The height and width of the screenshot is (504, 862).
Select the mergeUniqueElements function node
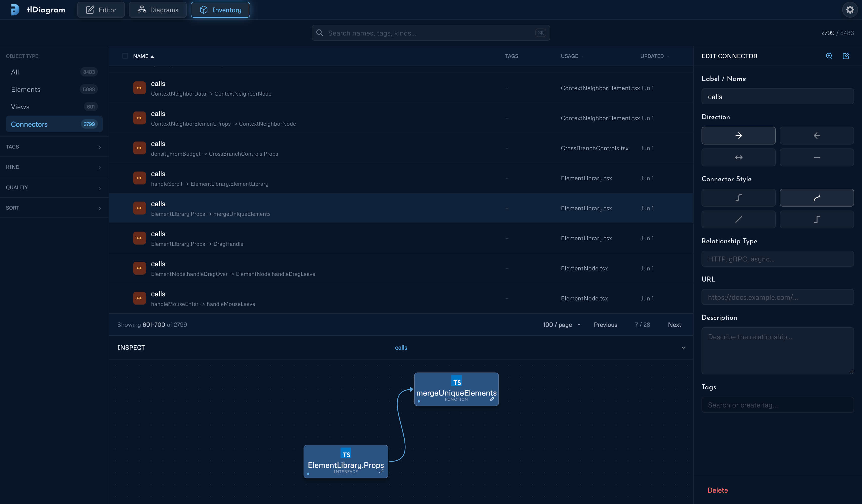[x=456, y=390]
